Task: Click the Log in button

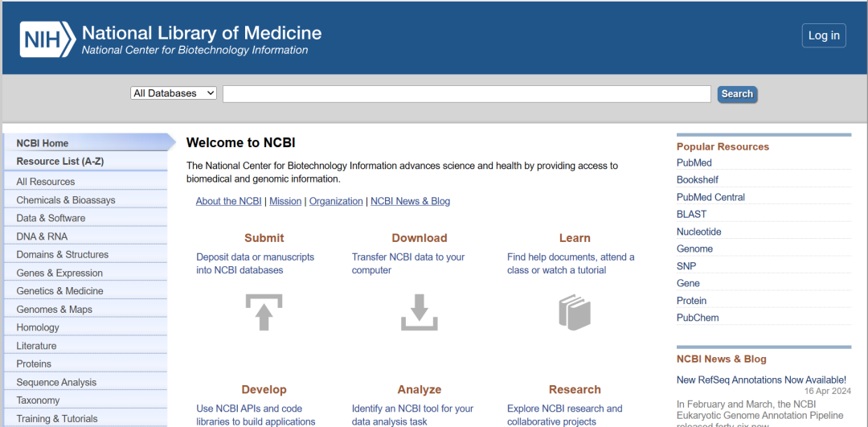Action: pyautogui.click(x=824, y=35)
